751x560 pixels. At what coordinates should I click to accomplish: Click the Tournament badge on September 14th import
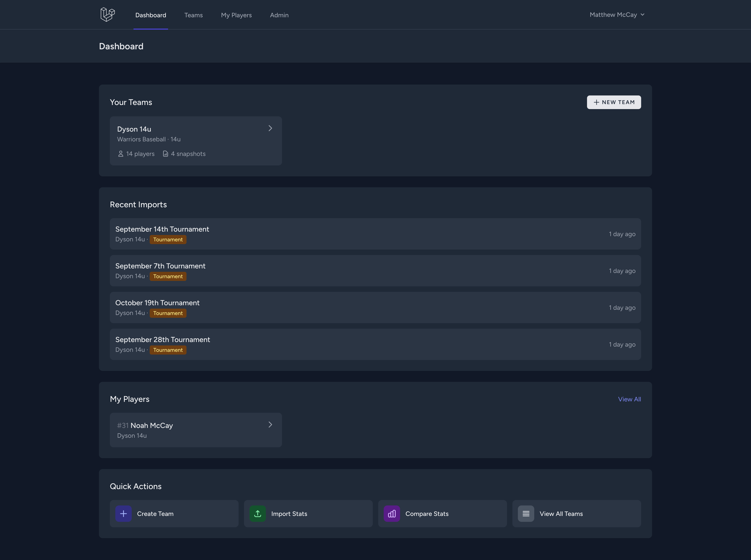tap(168, 239)
